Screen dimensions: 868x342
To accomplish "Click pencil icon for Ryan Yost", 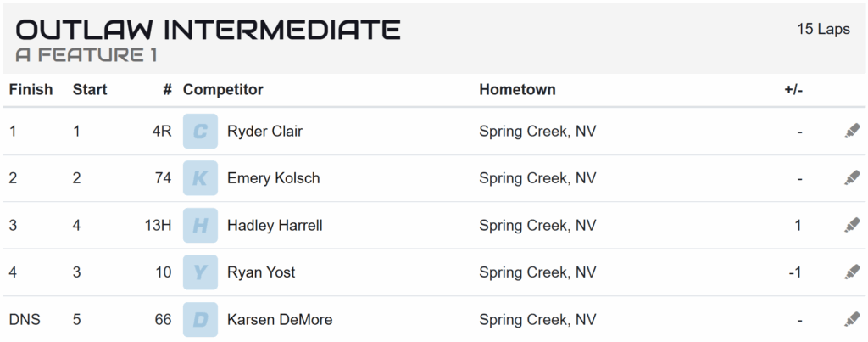I will coord(852,272).
